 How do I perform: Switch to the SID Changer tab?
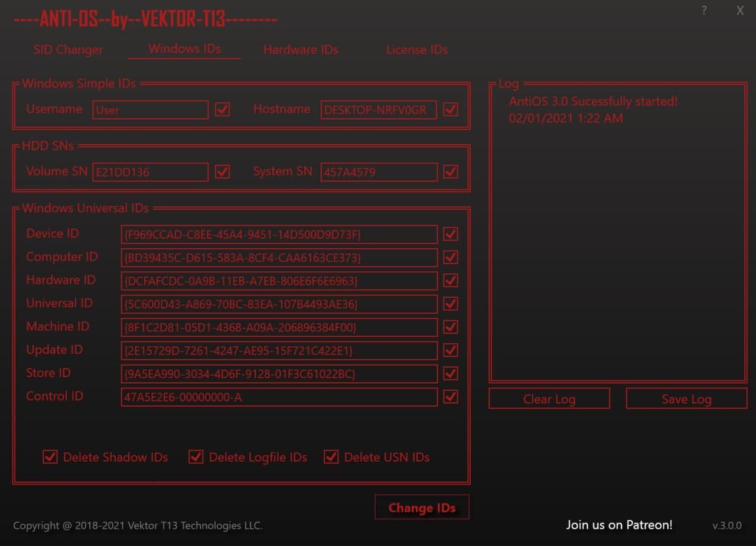click(69, 50)
